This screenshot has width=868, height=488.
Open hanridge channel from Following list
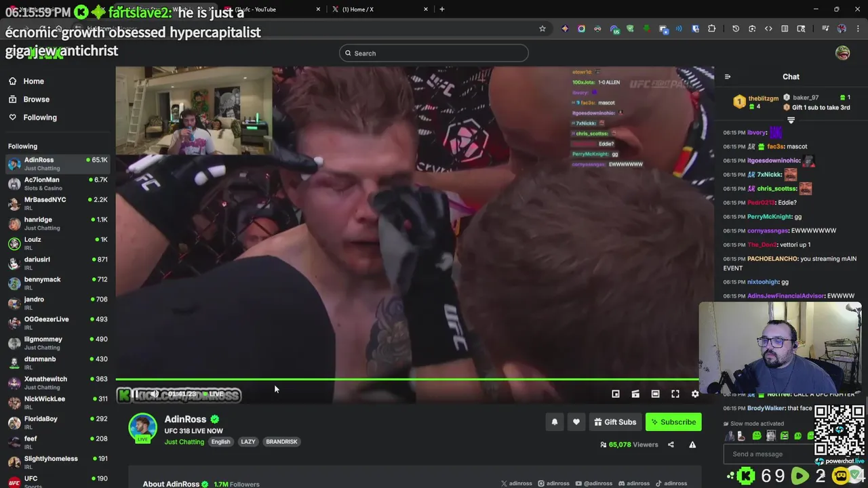click(58, 223)
